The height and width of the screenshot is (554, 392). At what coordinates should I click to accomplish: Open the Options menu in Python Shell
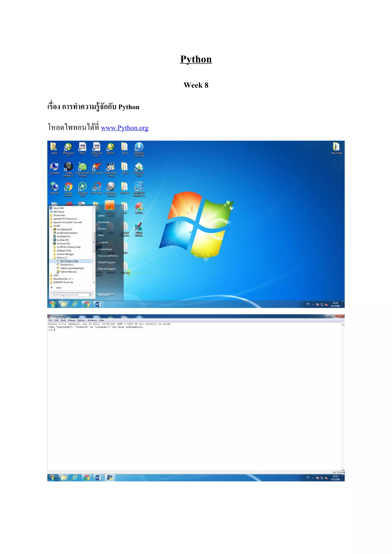(x=81, y=320)
